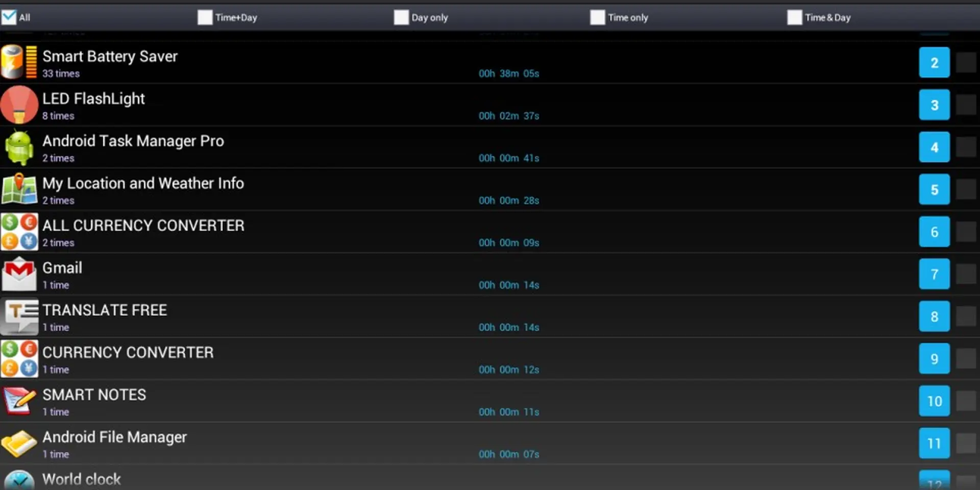Image resolution: width=980 pixels, height=490 pixels.
Task: Click the CURRENCY CONVERTER app icon with 1 time
Action: pyautogui.click(x=19, y=359)
